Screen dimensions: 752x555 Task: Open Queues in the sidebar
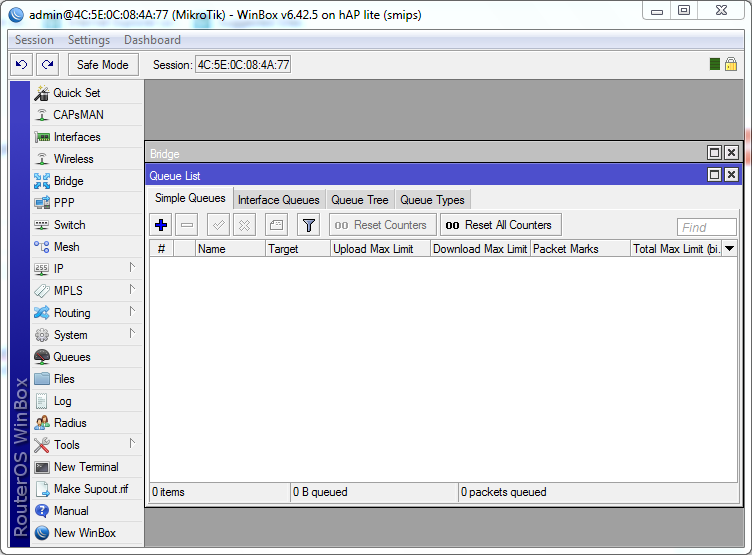point(87,357)
